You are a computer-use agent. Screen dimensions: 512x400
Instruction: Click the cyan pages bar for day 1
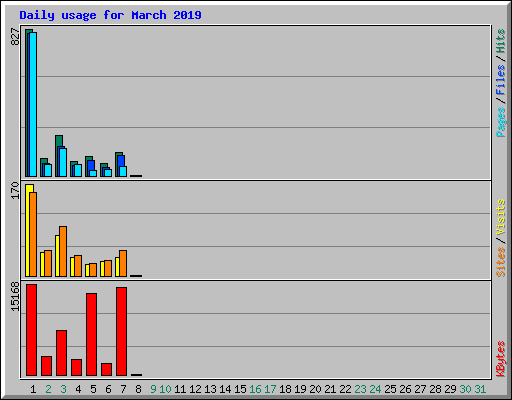33,104
